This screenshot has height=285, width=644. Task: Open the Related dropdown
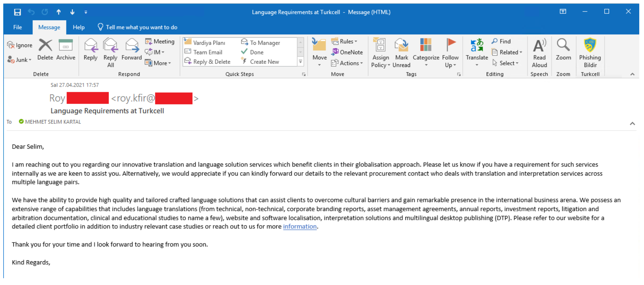click(x=507, y=52)
